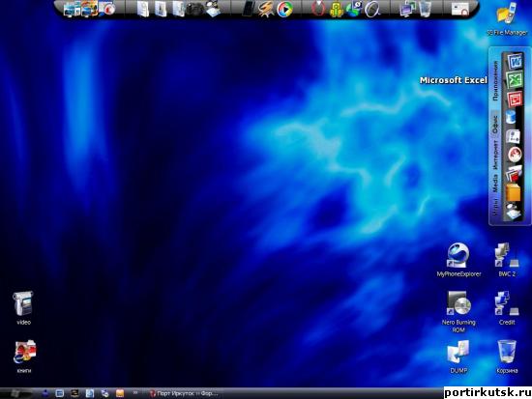Select the video folder on desktop
Screen dimensions: 532x399
[x=23, y=308]
